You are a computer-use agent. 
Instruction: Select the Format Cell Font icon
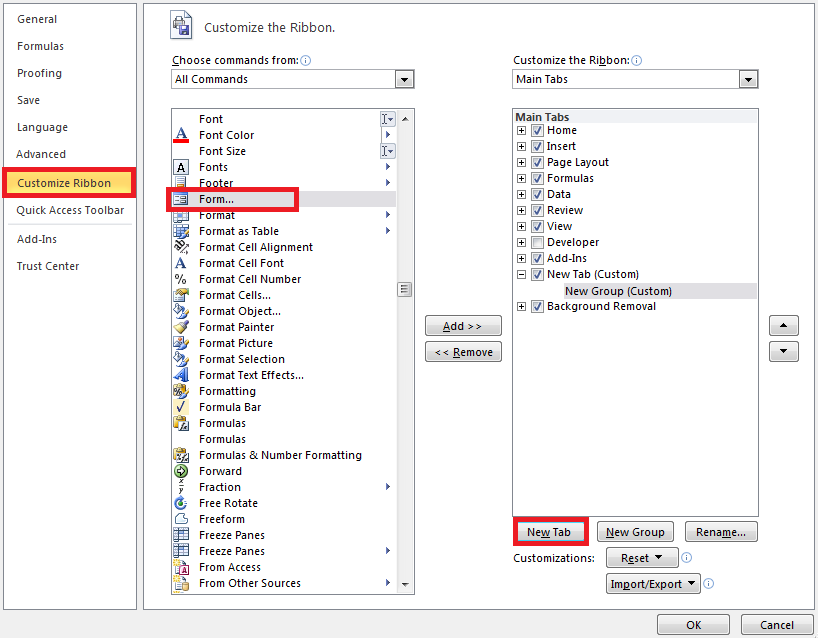[x=181, y=263]
